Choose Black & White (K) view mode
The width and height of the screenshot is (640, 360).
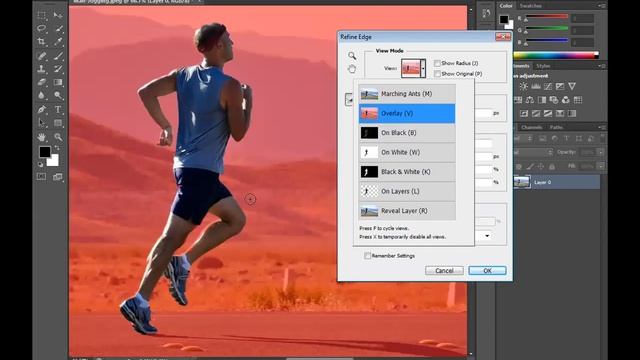407,172
